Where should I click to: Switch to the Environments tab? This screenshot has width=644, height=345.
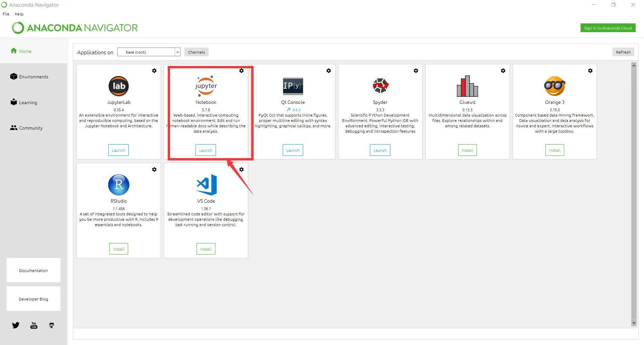(x=34, y=77)
